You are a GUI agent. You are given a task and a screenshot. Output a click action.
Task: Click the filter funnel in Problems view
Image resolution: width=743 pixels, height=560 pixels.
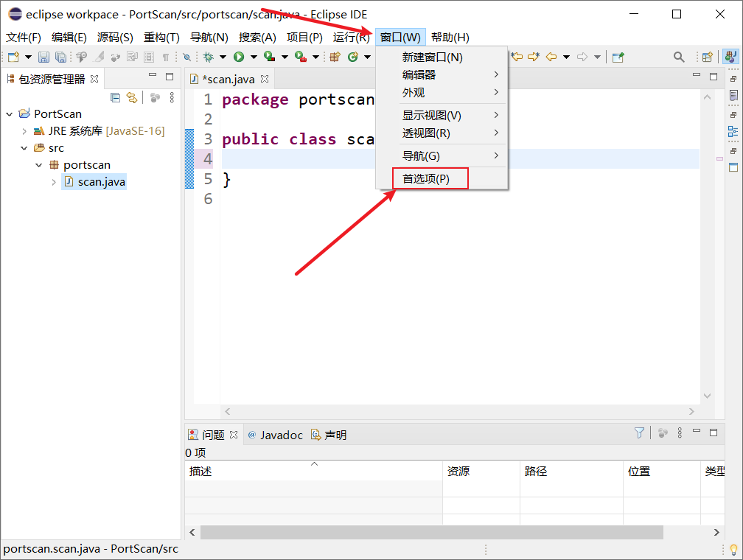coord(639,433)
